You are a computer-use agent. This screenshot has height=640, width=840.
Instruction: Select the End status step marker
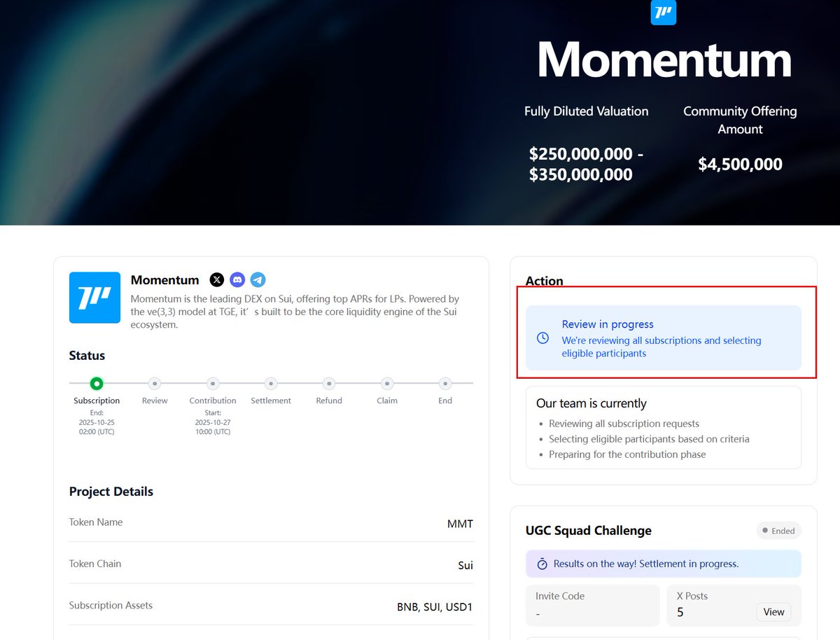point(445,383)
